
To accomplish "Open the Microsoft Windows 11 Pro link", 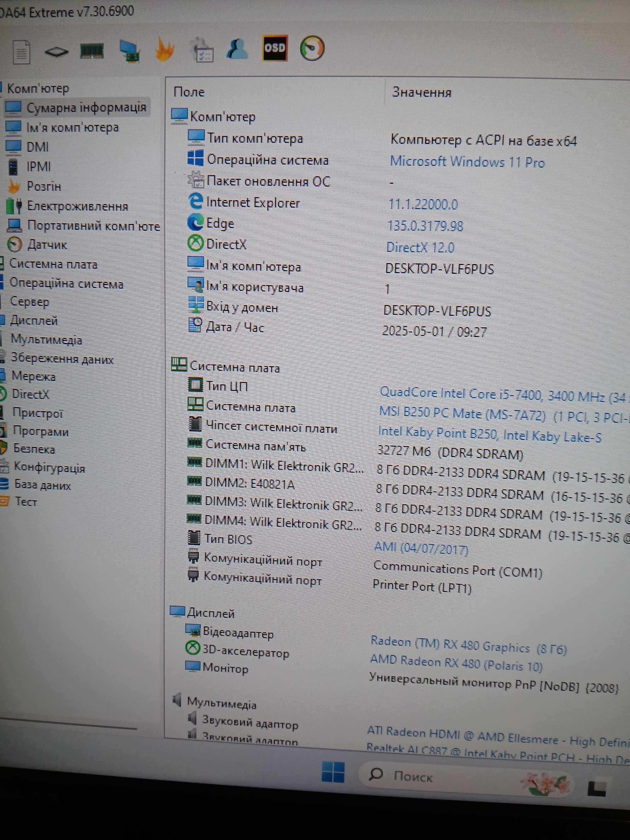I will point(467,162).
